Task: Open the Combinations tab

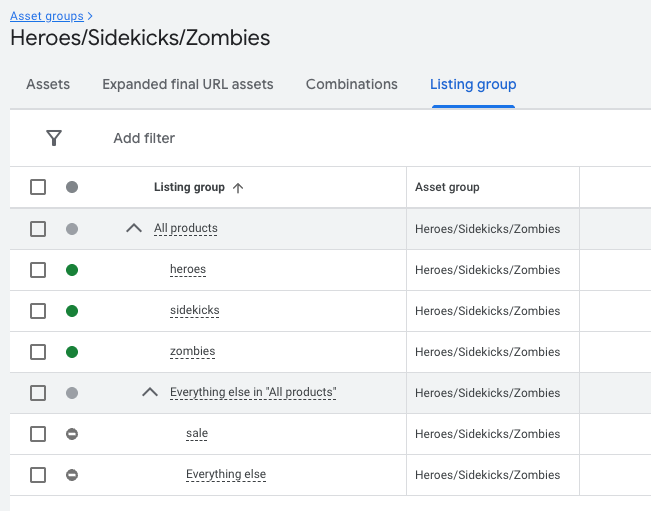Action: coord(351,84)
